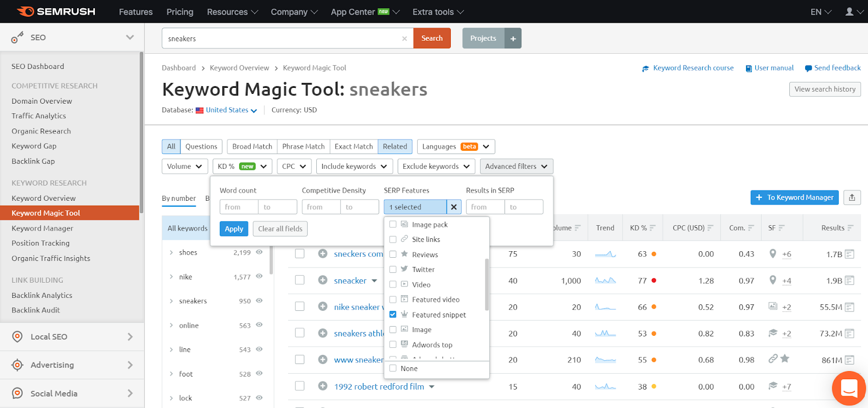
Task: Select the Broad Match tab
Action: click(252, 146)
